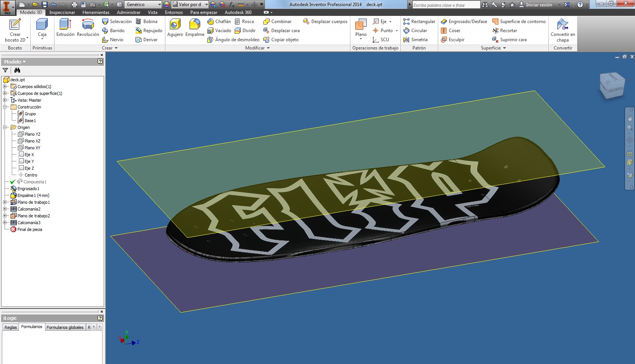This screenshot has height=364, width=635.
Task: Select the Vaciado shell tool
Action: pos(219,31)
